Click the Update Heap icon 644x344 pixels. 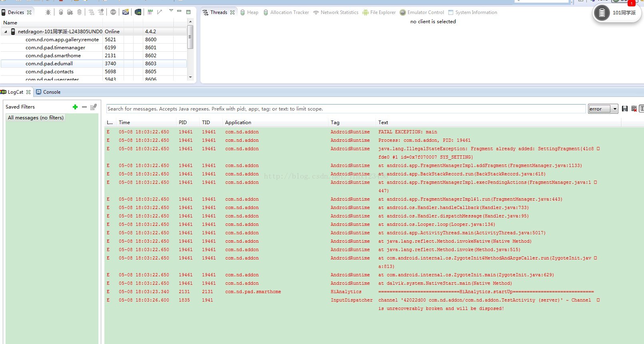pos(61,12)
